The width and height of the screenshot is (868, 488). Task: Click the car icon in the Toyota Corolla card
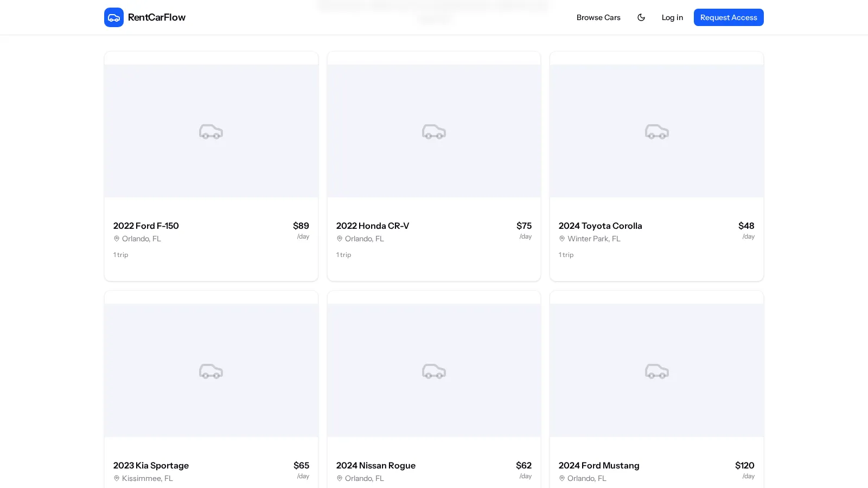[657, 132]
